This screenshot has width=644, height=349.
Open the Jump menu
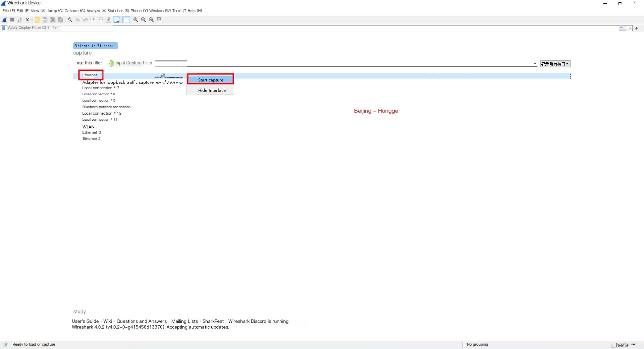click(55, 11)
